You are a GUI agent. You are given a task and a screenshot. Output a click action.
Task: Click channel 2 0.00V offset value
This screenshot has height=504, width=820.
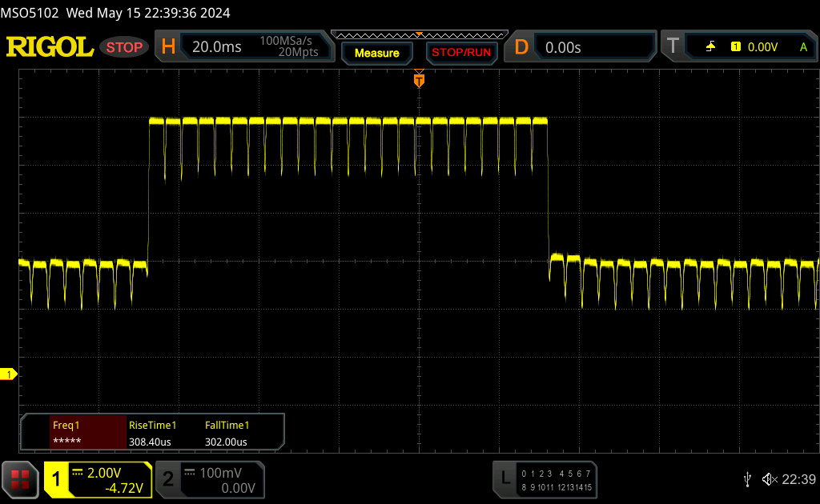pyautogui.click(x=238, y=488)
